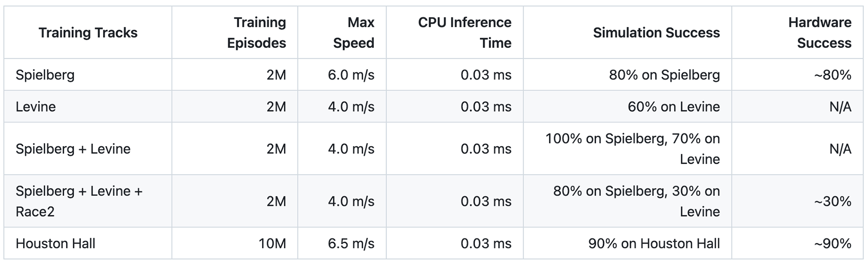Select the Spielberg + Levine row label
This screenshot has height=265, width=868.
coord(73,149)
